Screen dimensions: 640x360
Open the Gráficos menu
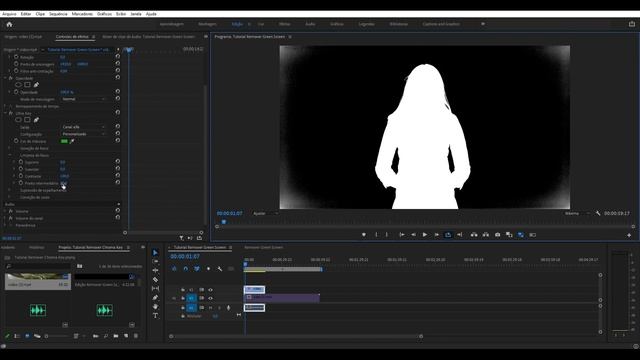[x=104, y=14]
